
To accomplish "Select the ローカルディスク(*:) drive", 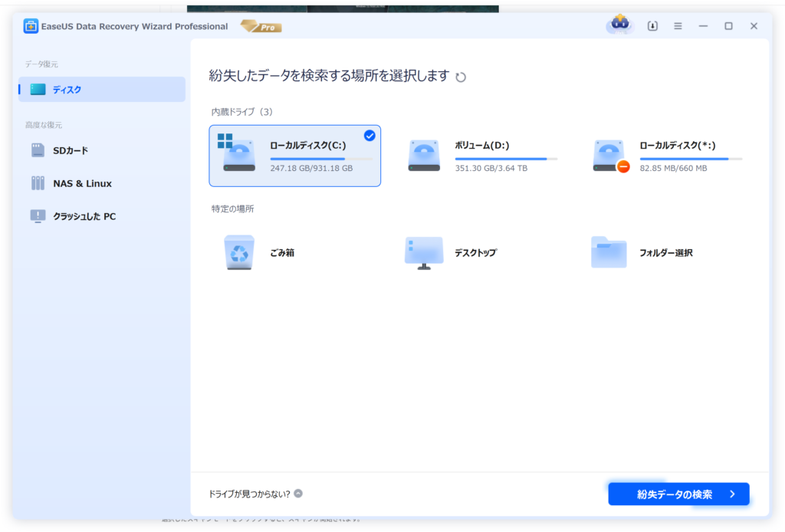I will click(665, 156).
